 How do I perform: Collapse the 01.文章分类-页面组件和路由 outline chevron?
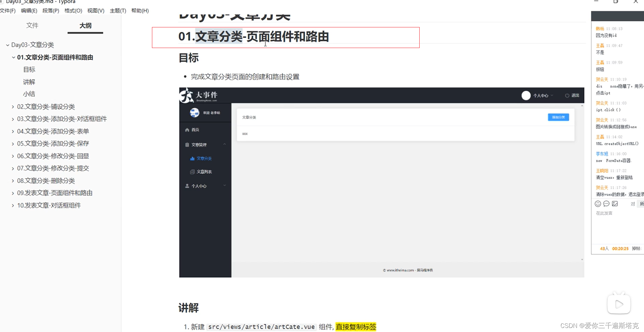(x=13, y=57)
